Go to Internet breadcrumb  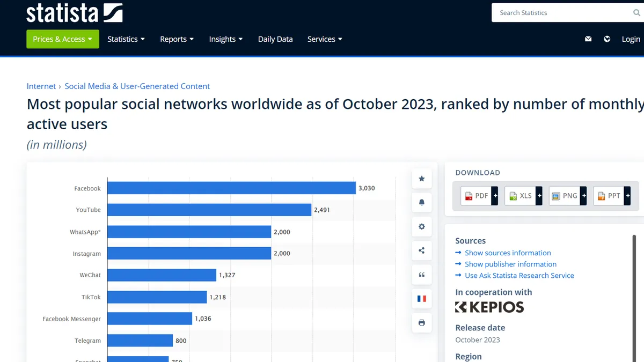pos(41,86)
